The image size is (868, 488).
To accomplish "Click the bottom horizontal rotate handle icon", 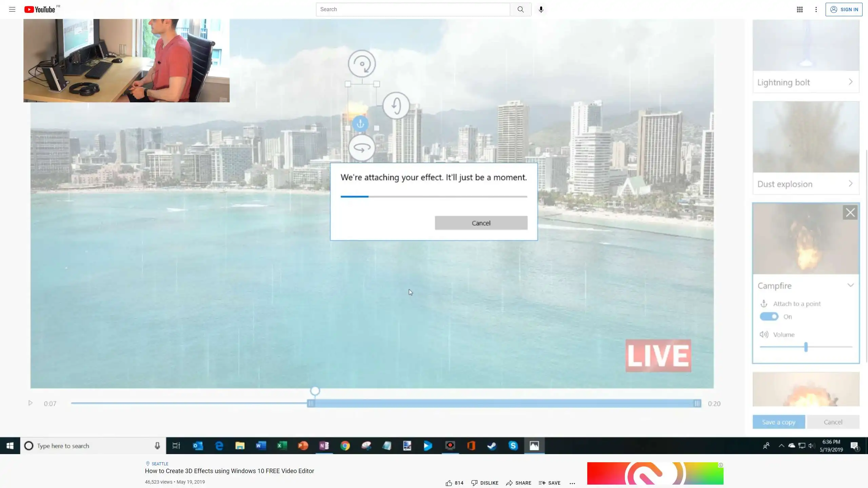I will (x=362, y=148).
